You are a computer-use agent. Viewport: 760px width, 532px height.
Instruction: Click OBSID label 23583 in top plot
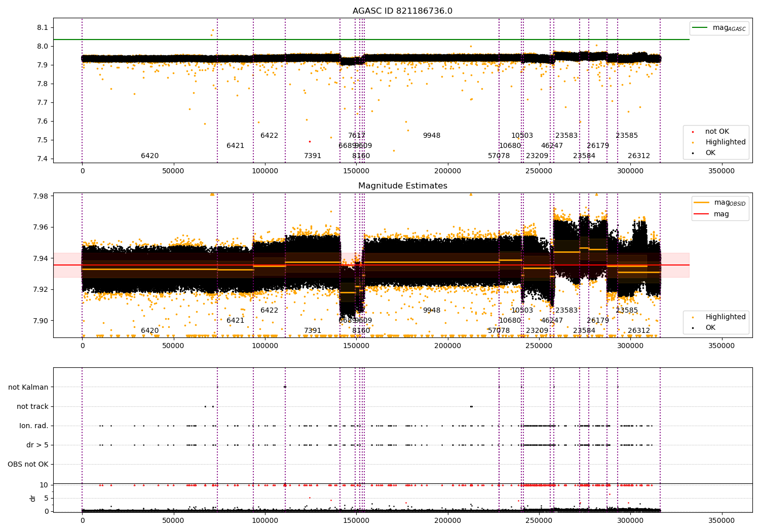tap(566, 136)
